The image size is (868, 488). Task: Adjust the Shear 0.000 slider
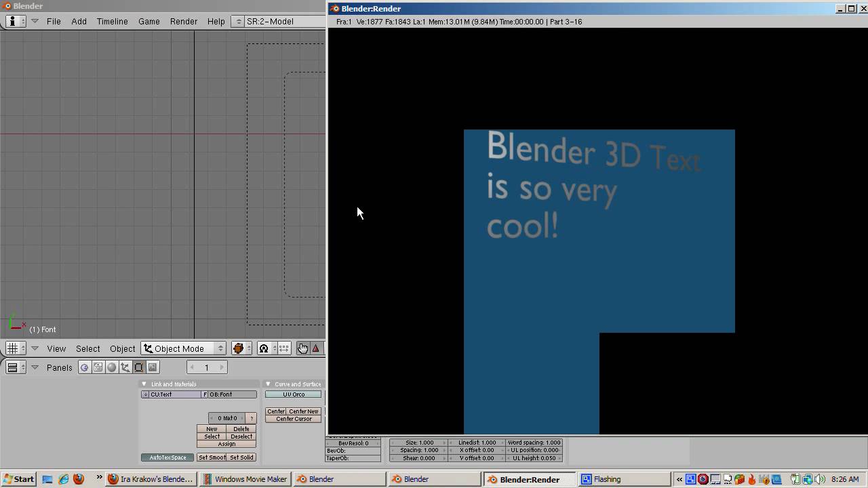tap(419, 458)
